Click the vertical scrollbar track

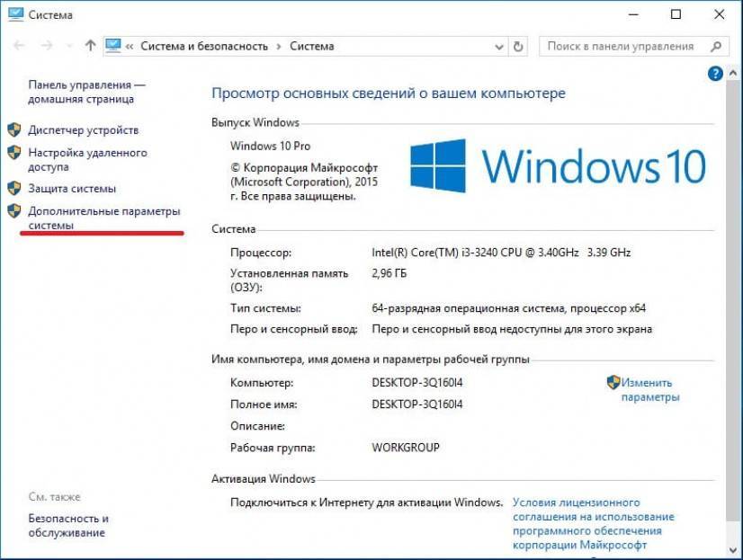click(x=732, y=298)
